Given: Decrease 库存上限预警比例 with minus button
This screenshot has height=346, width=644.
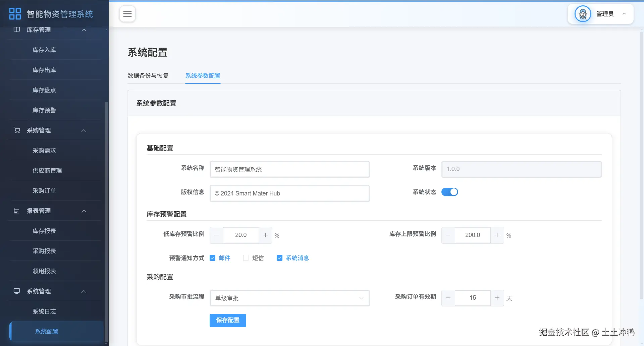Looking at the screenshot, I should (448, 235).
